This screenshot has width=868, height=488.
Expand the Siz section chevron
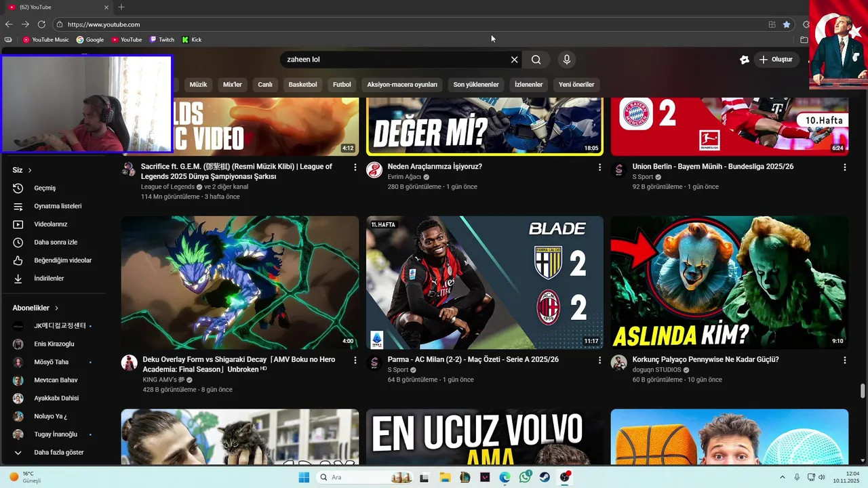[x=30, y=170]
